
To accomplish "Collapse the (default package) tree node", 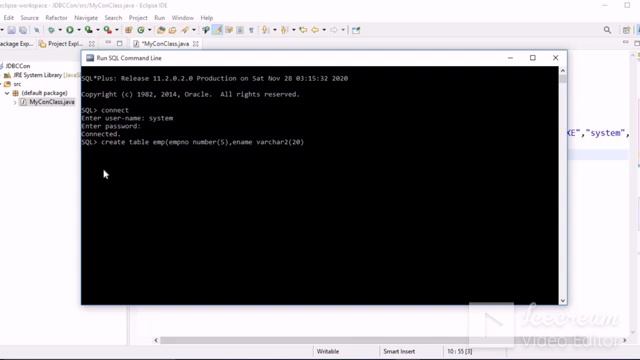I will click(x=7, y=93).
